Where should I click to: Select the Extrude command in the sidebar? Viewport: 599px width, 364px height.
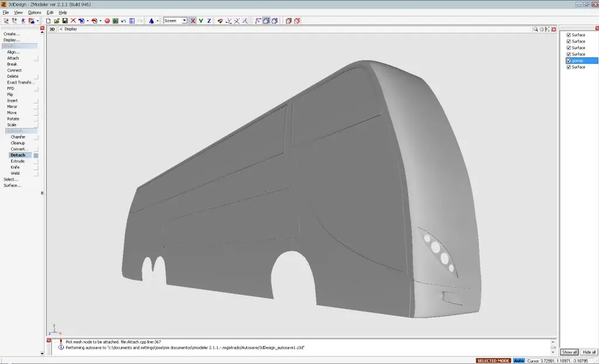(x=18, y=161)
